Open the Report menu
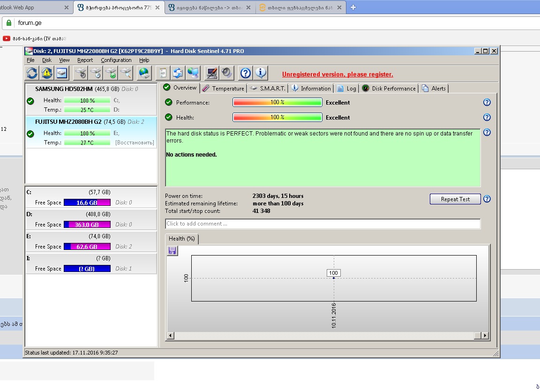The height and width of the screenshot is (392, 540). click(85, 60)
